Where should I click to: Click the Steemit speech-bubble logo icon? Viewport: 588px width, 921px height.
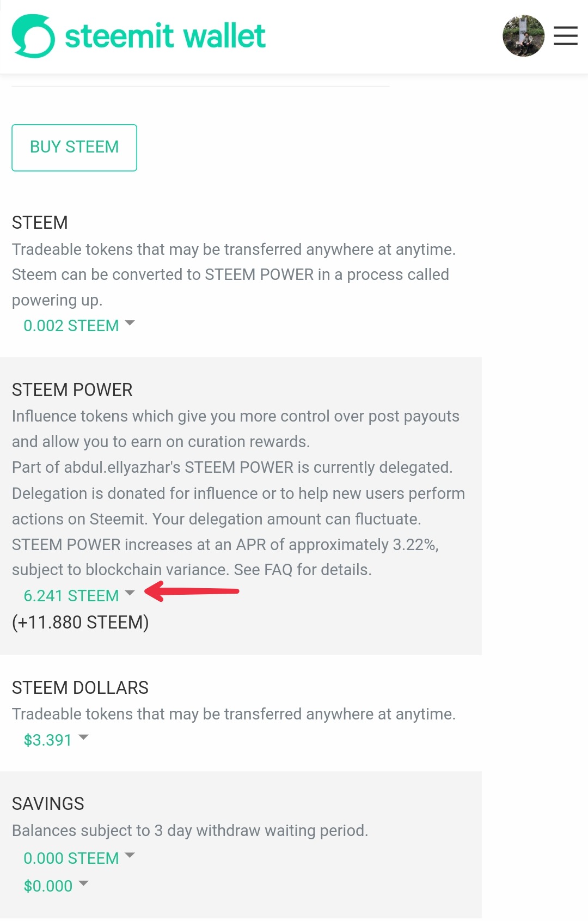click(33, 36)
